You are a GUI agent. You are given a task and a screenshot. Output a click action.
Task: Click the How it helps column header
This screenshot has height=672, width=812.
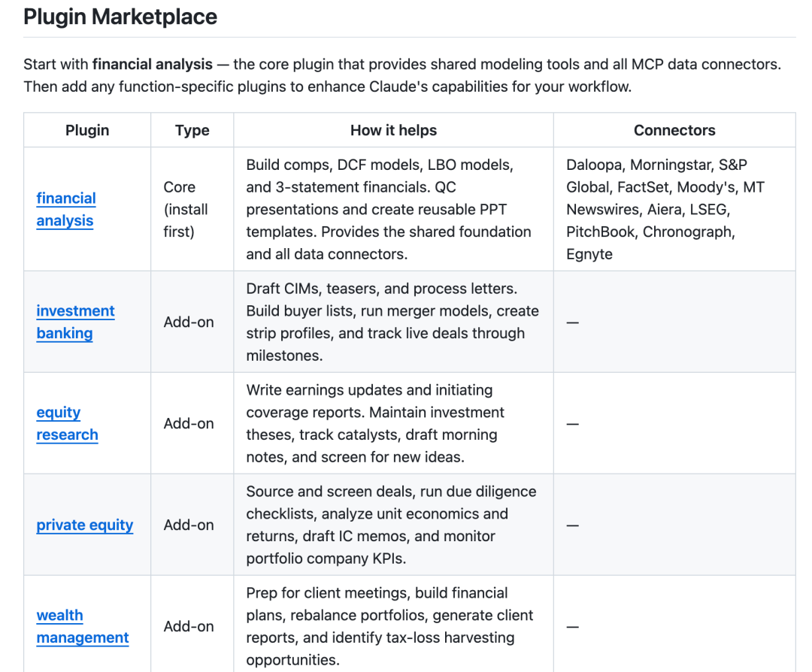393,130
